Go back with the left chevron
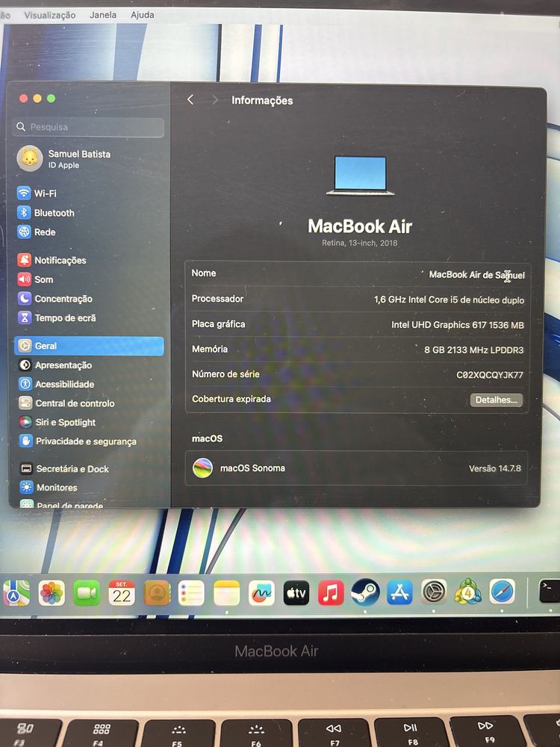Image resolution: width=560 pixels, height=747 pixels. coord(190,99)
